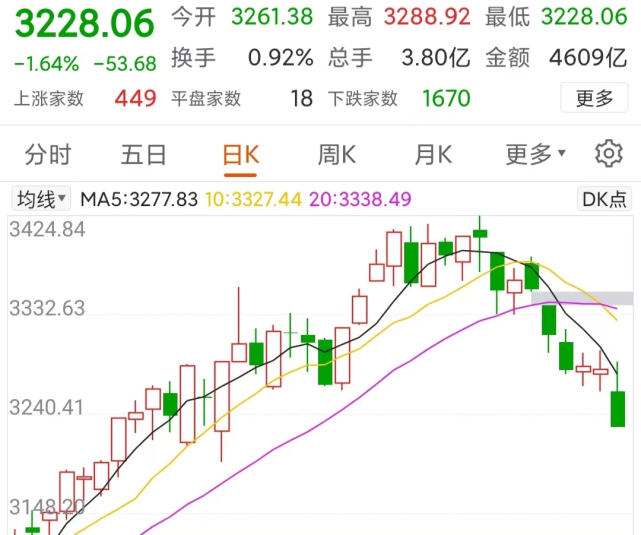This screenshot has height=535, width=641.
Task: Click the 金额 value 4609亿
Action: click(588, 58)
